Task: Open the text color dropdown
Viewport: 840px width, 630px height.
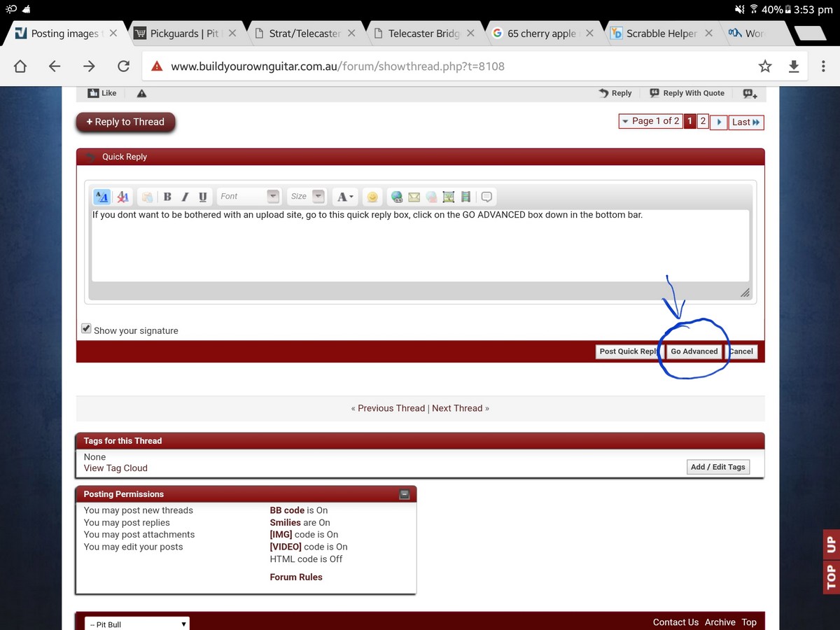Action: (344, 197)
